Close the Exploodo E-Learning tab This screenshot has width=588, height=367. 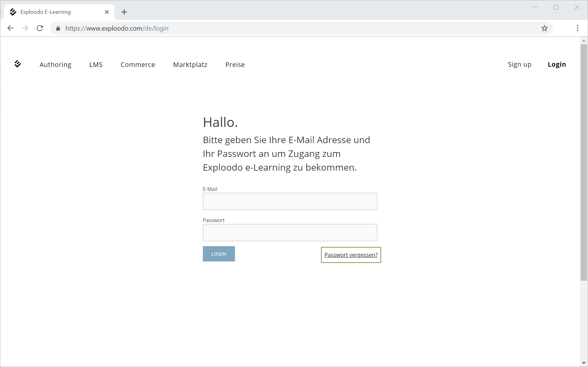(x=107, y=12)
